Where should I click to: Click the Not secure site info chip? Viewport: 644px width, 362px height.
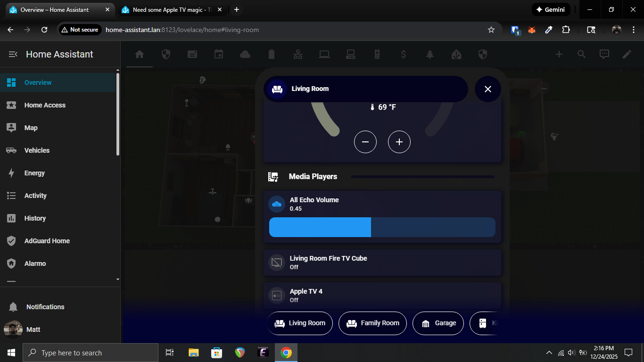(80, 30)
